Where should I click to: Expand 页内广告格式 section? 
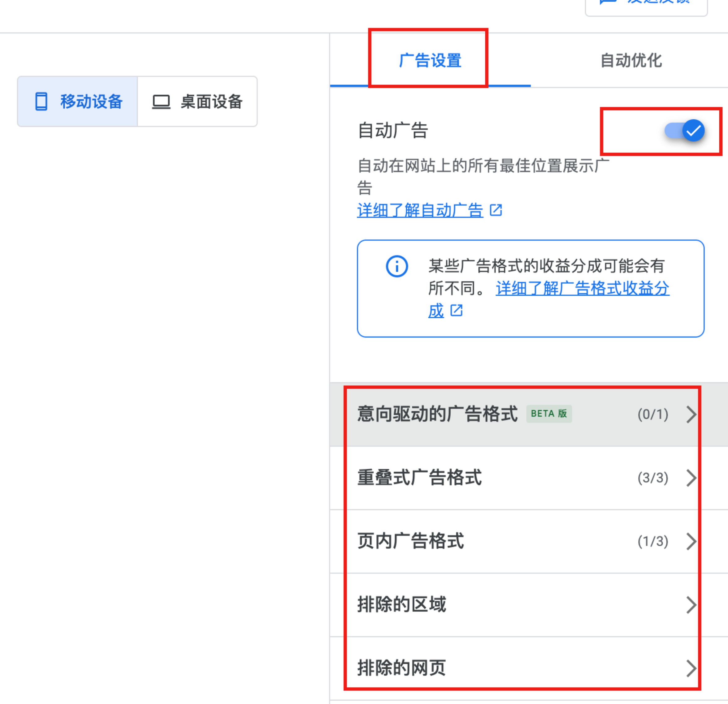click(x=529, y=541)
